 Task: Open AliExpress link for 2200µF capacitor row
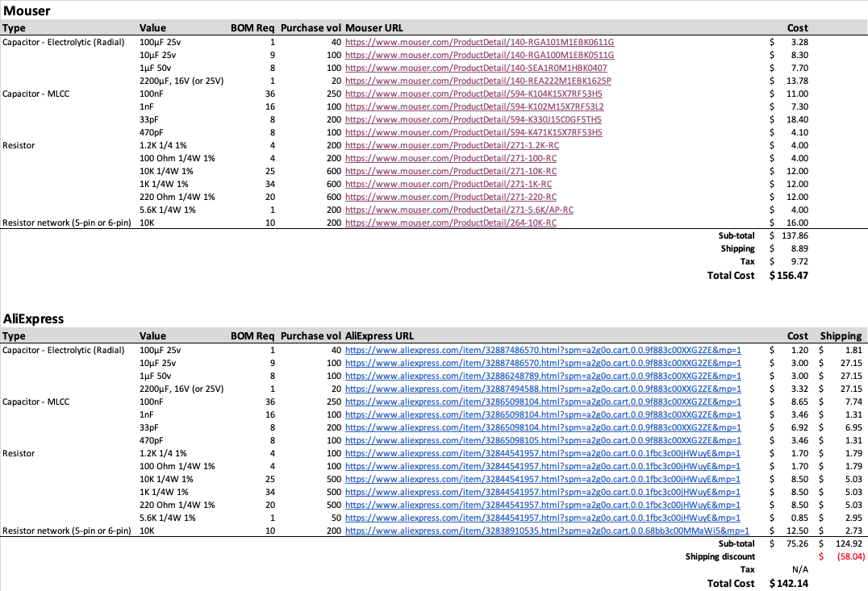click(543, 389)
